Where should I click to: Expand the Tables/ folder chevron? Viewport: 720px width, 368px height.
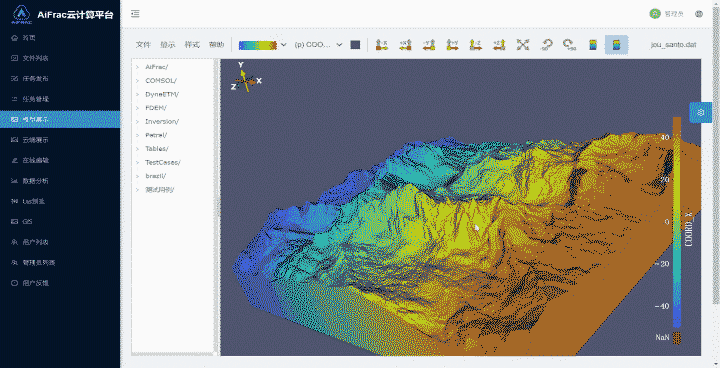pos(137,149)
